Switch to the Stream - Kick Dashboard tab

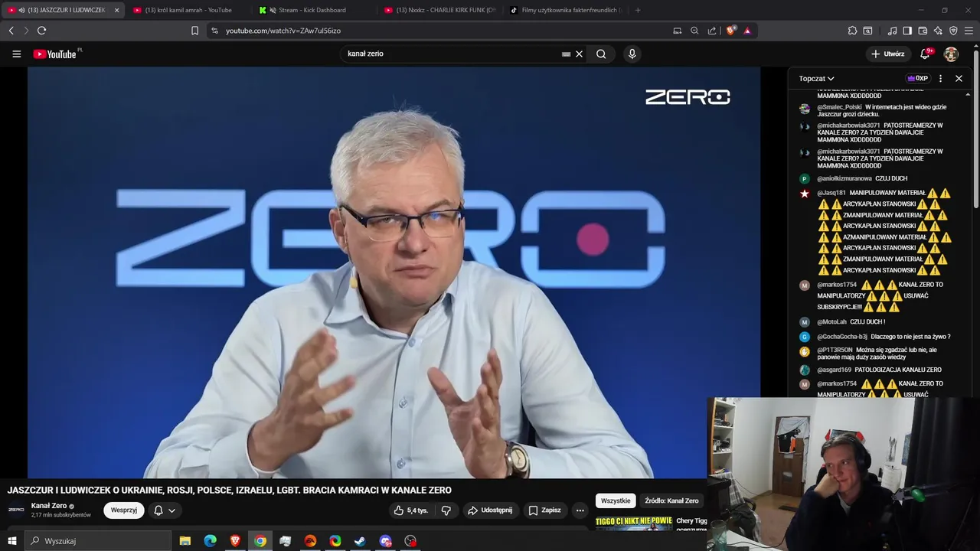(x=312, y=10)
